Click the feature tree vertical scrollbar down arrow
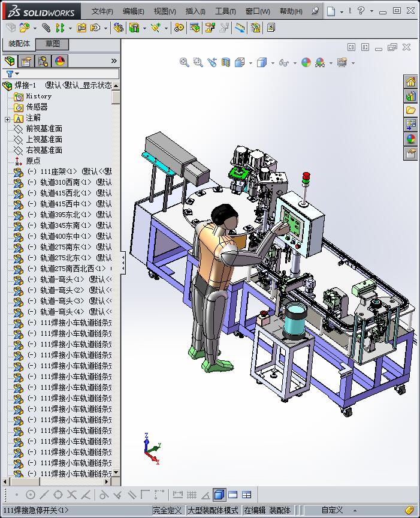The width and height of the screenshot is (420, 518). (116, 472)
